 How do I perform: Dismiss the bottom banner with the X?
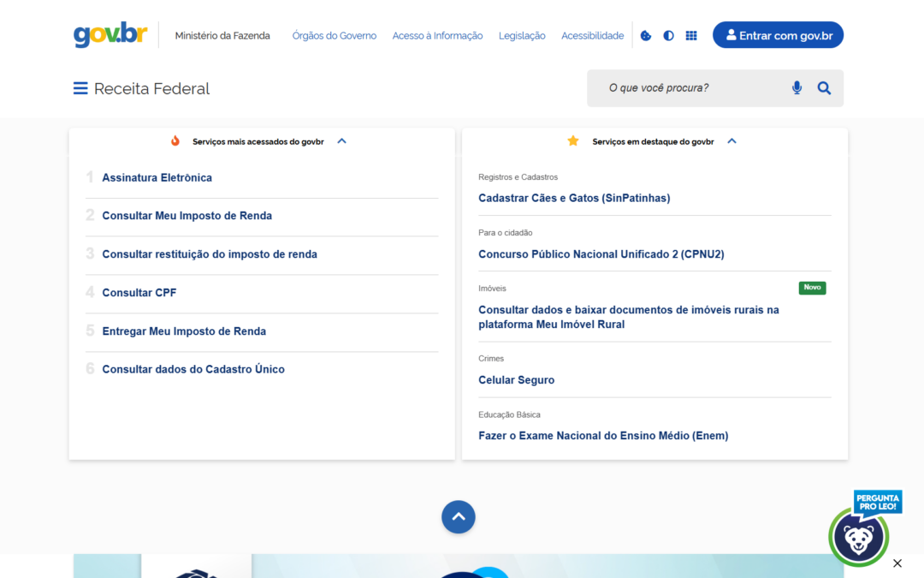[x=897, y=563]
